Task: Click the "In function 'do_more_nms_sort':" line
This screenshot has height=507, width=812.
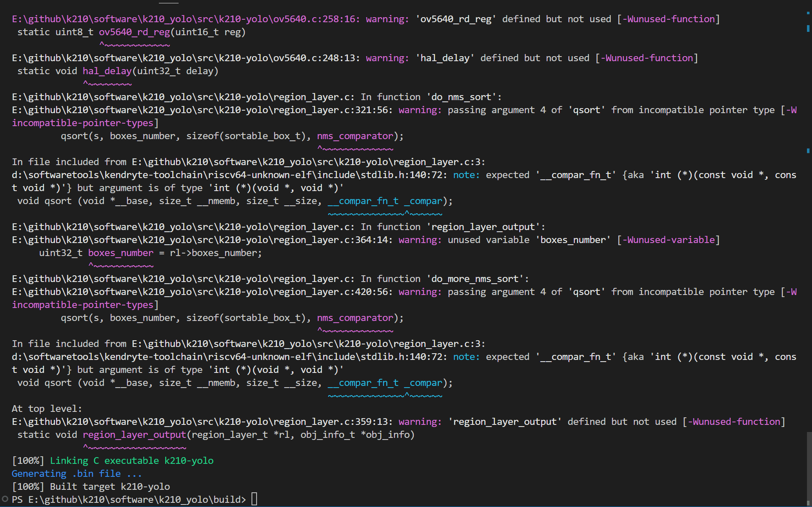Action: coord(270,279)
